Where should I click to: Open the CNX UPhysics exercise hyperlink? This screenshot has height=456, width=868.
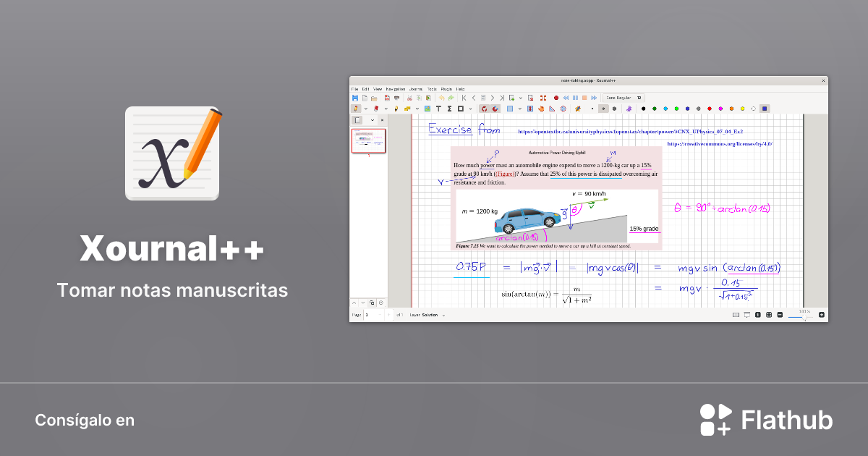click(630, 131)
